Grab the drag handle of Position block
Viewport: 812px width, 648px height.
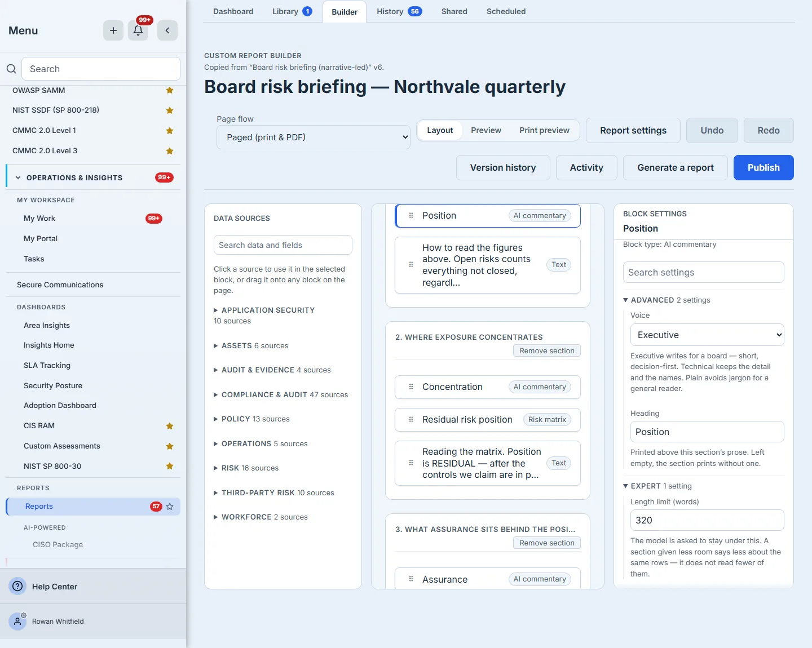pos(411,215)
